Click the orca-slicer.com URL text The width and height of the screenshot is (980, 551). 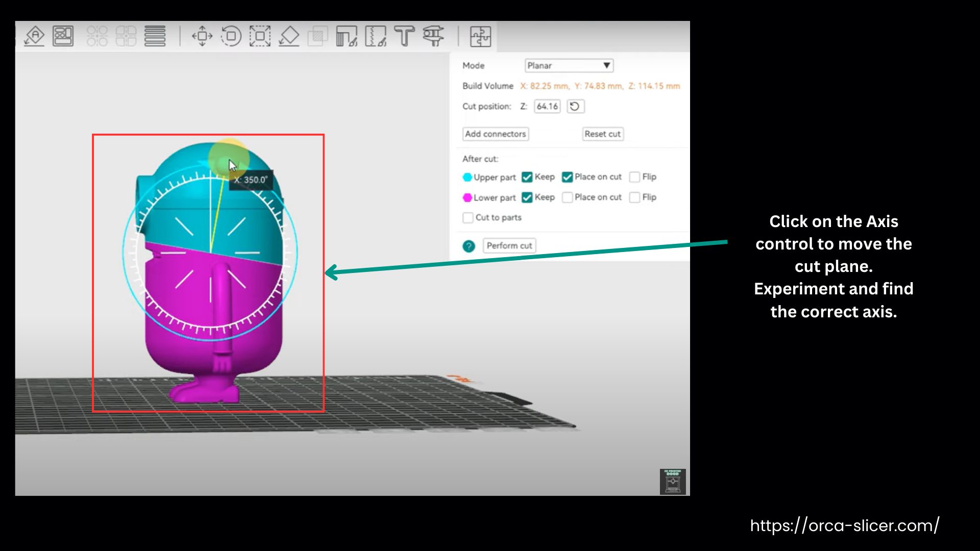[x=845, y=525]
